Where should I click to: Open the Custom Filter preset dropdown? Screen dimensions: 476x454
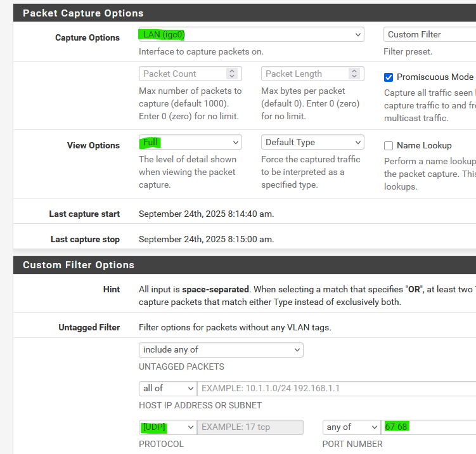coord(429,34)
